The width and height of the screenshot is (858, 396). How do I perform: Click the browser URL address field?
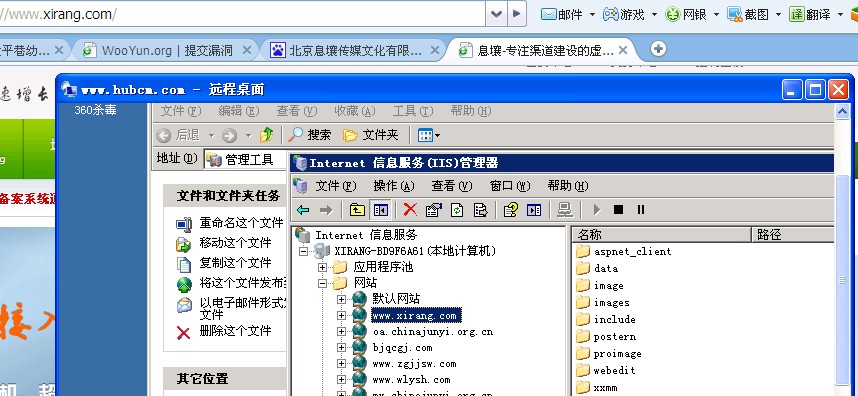[x=241, y=14]
